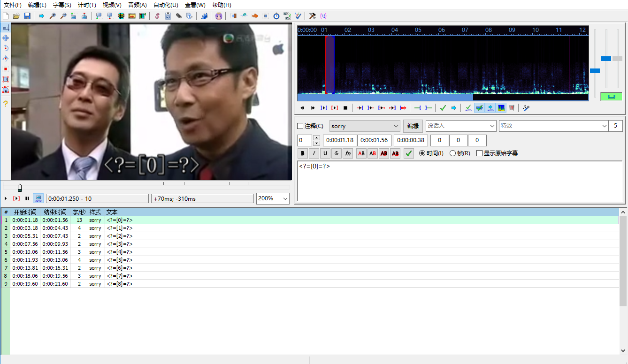
Task: Open the 自动化(U) menu
Action: click(x=166, y=5)
